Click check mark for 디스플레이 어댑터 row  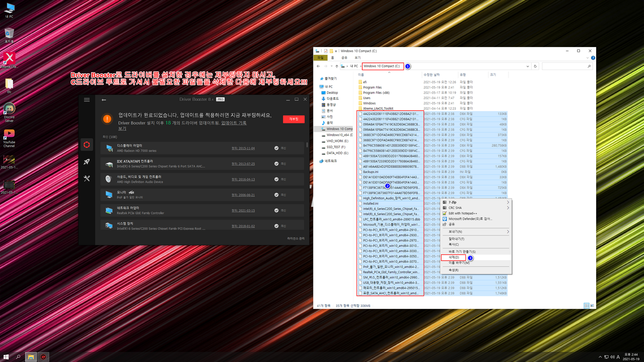coord(276,148)
